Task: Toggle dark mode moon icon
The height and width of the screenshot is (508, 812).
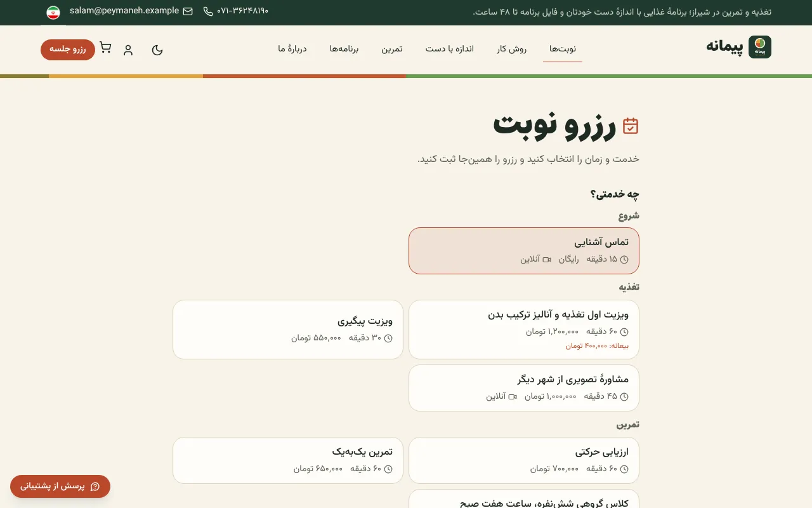Action: pos(157,50)
